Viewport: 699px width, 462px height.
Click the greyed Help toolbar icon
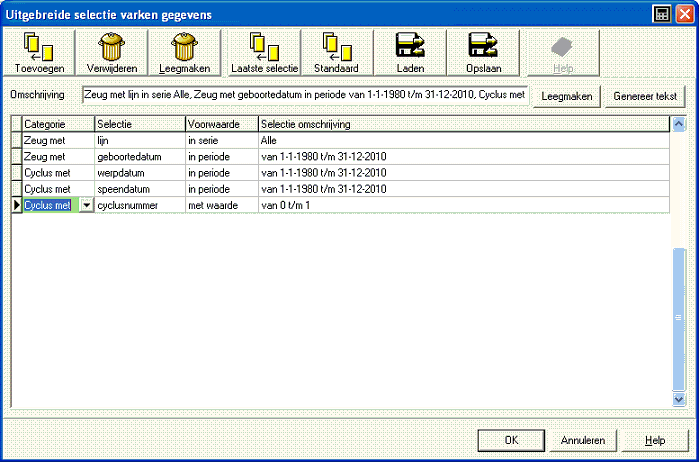[x=563, y=53]
